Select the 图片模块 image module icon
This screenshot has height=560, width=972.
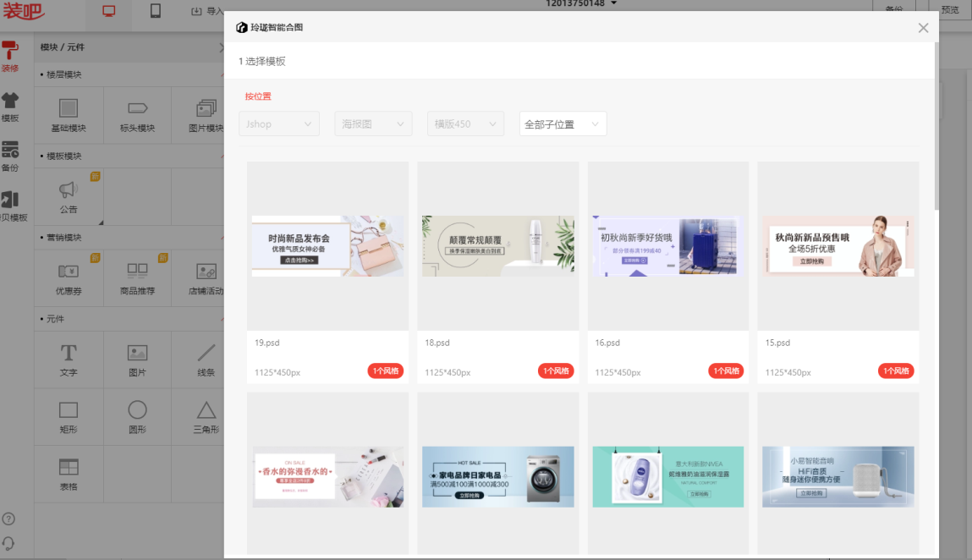[206, 115]
